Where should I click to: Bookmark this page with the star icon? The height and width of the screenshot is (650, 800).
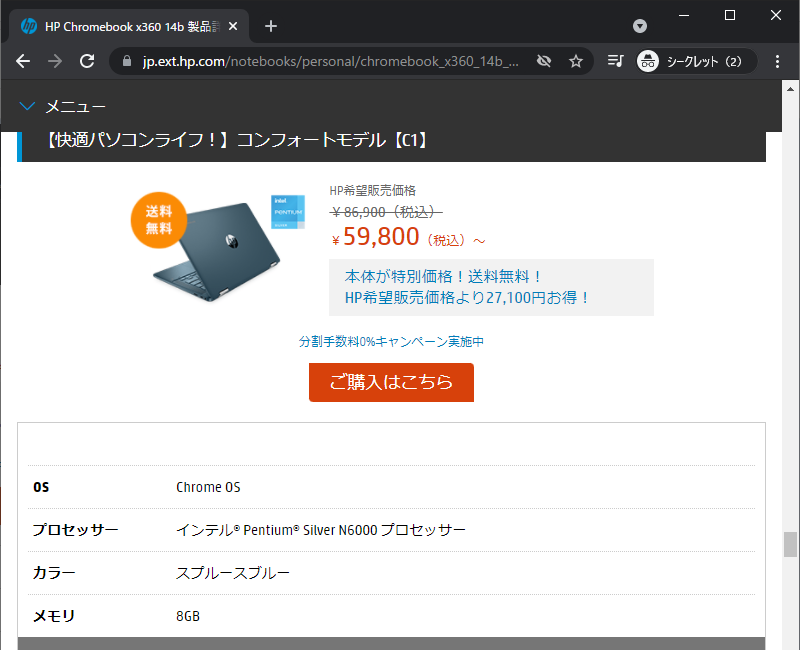[x=576, y=61]
